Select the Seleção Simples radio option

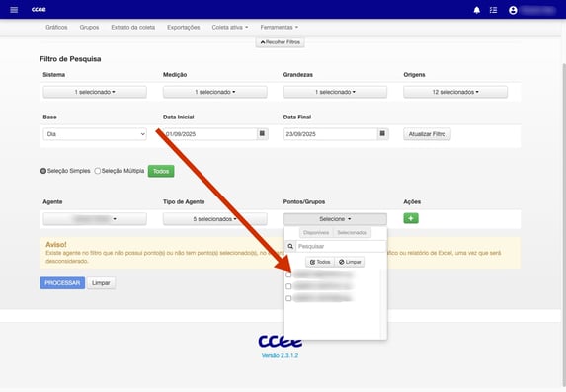(x=43, y=171)
